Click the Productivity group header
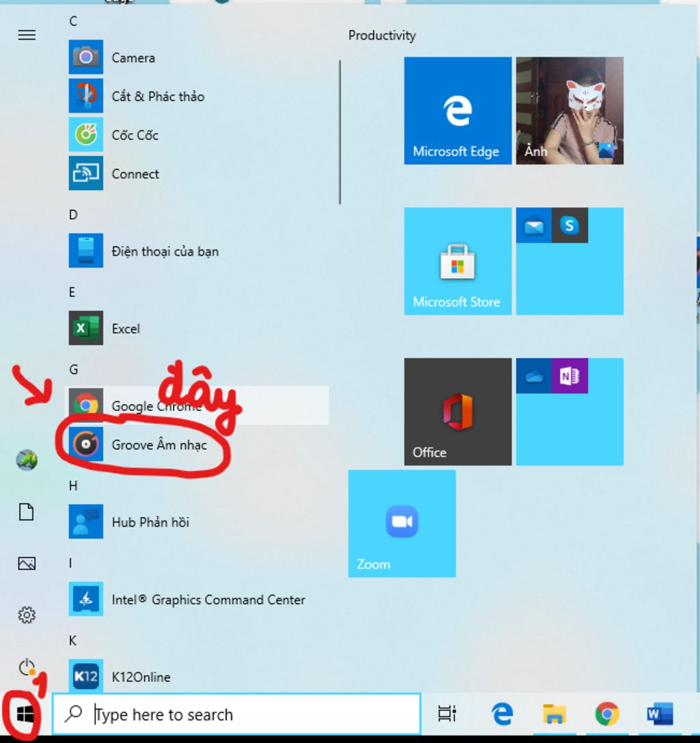The width and height of the screenshot is (700, 743). (x=382, y=36)
